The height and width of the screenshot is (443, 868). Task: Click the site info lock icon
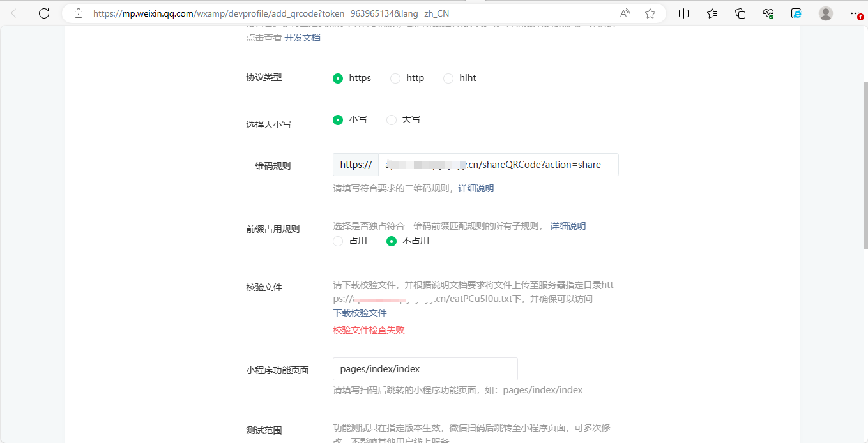(x=79, y=13)
